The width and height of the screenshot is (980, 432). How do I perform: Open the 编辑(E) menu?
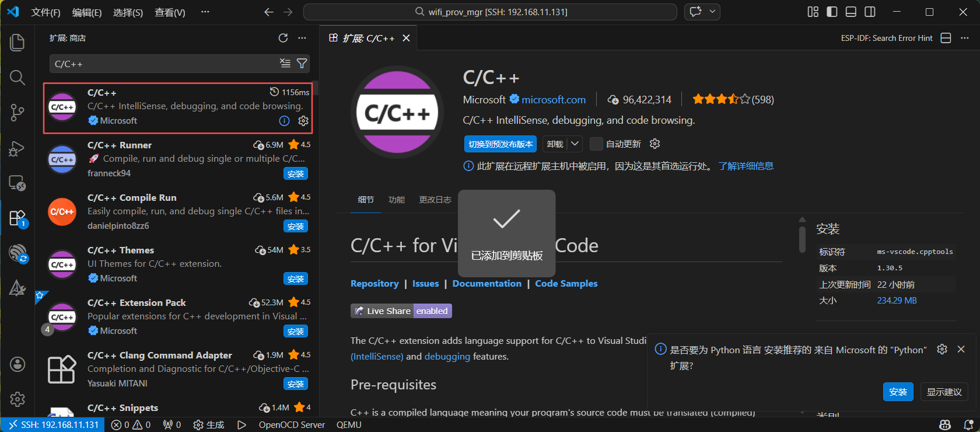tap(87, 12)
